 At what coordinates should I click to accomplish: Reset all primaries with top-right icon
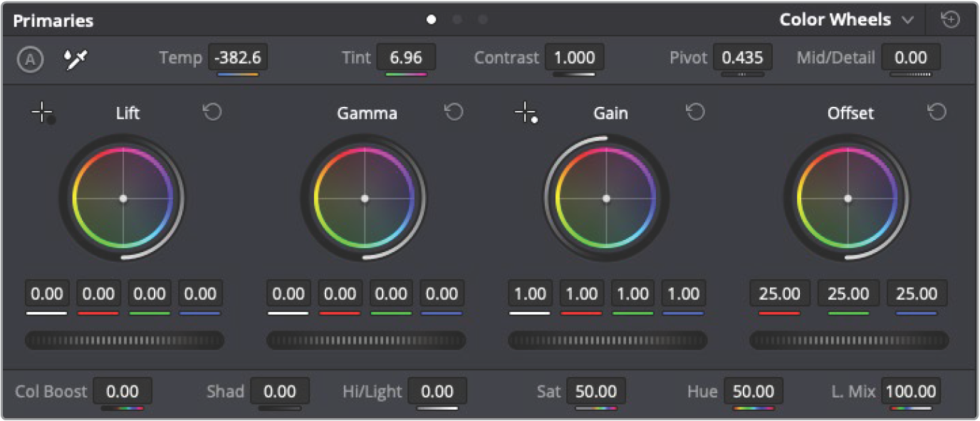coord(951,20)
